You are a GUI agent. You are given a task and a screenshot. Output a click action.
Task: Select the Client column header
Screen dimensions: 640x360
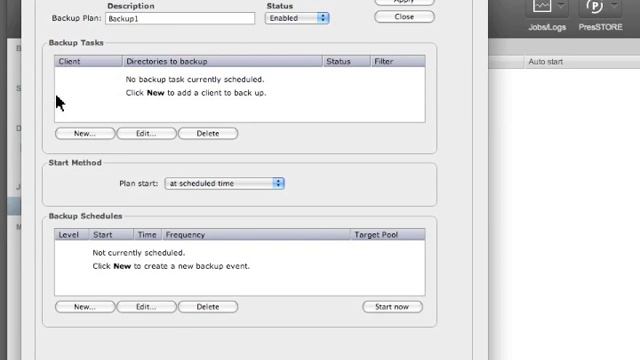point(89,61)
